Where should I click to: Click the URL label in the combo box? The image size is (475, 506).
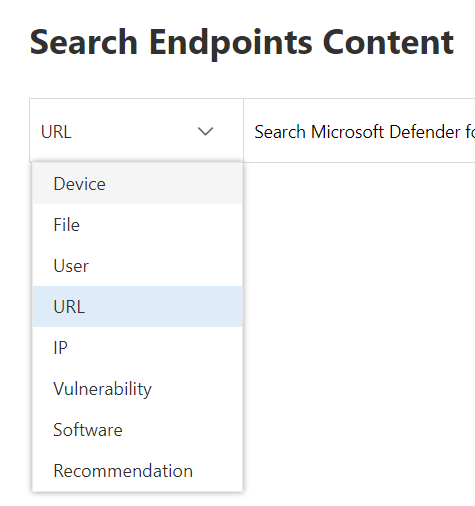pyautogui.click(x=56, y=132)
